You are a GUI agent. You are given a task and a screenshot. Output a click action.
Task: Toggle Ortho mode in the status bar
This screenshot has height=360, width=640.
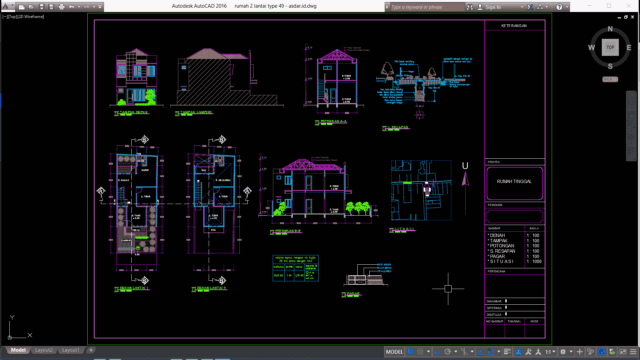coord(437,352)
